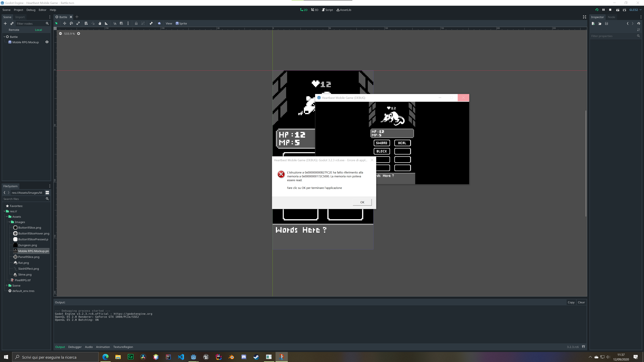
Task: Click zoom out minus at 533.9%
Action: pyautogui.click(x=61, y=34)
